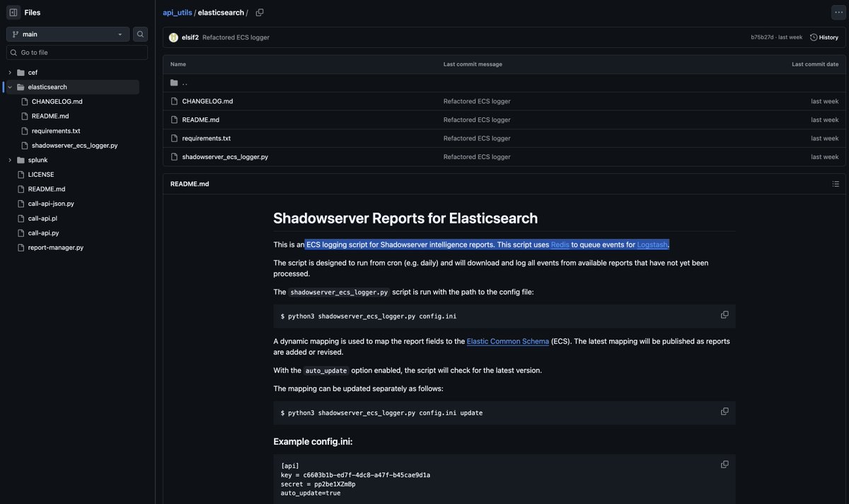Open the Elastic Common Schema link

pyautogui.click(x=508, y=340)
